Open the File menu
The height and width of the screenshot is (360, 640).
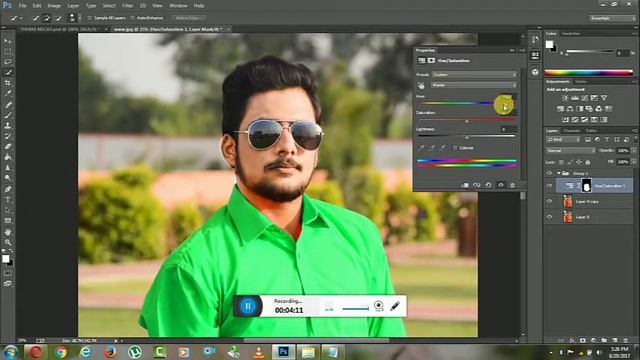pyautogui.click(x=22, y=6)
